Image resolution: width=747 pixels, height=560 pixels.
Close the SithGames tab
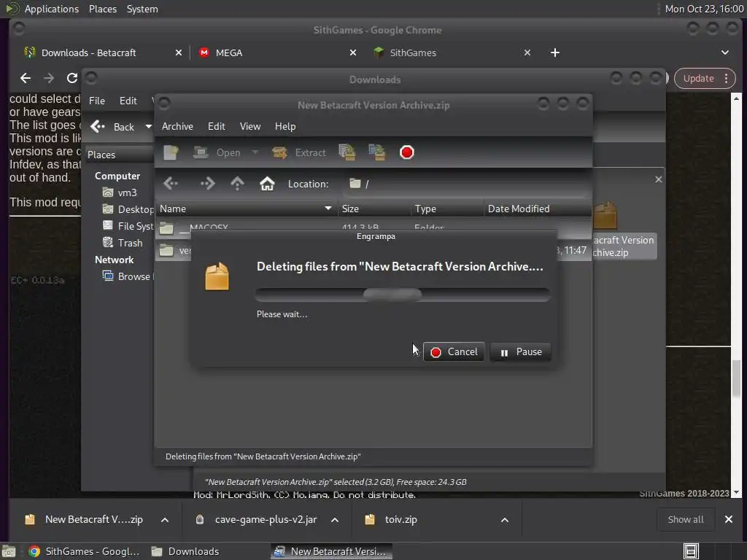point(527,52)
